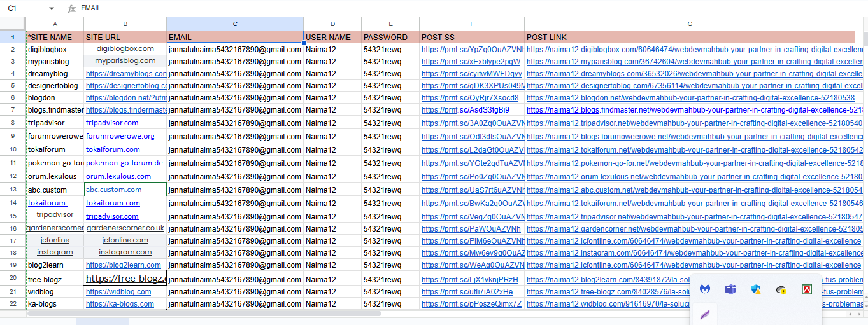Click the PASSWORD header cell
The height and width of the screenshot is (325, 868).
pos(390,38)
